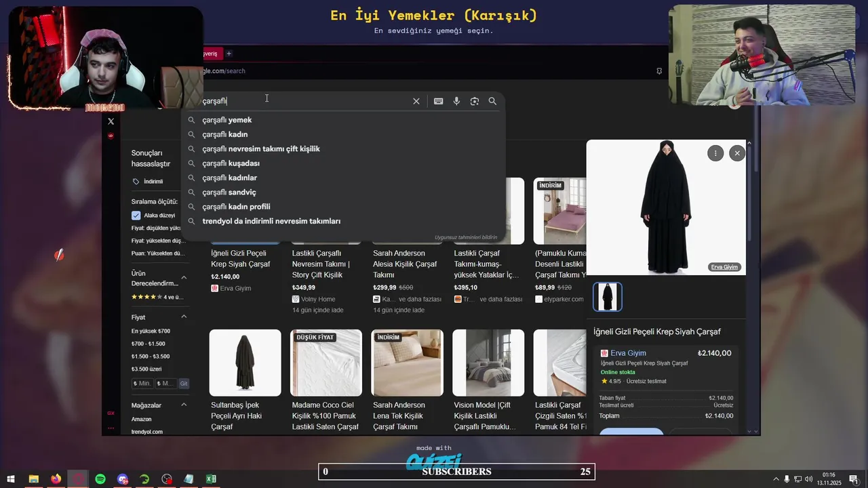Show hidden system tray icons
The height and width of the screenshot is (488, 868).
pyautogui.click(x=776, y=479)
